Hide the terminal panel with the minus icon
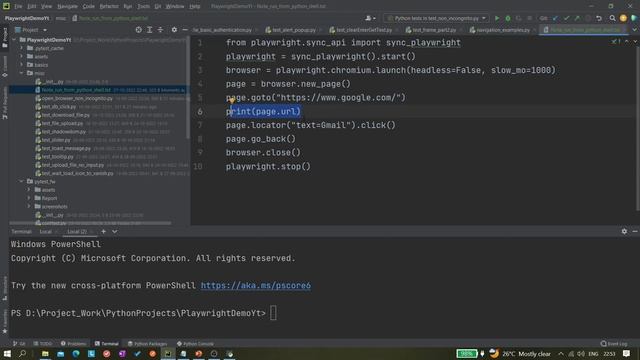Viewport: 640px width, 360px height. point(635,231)
